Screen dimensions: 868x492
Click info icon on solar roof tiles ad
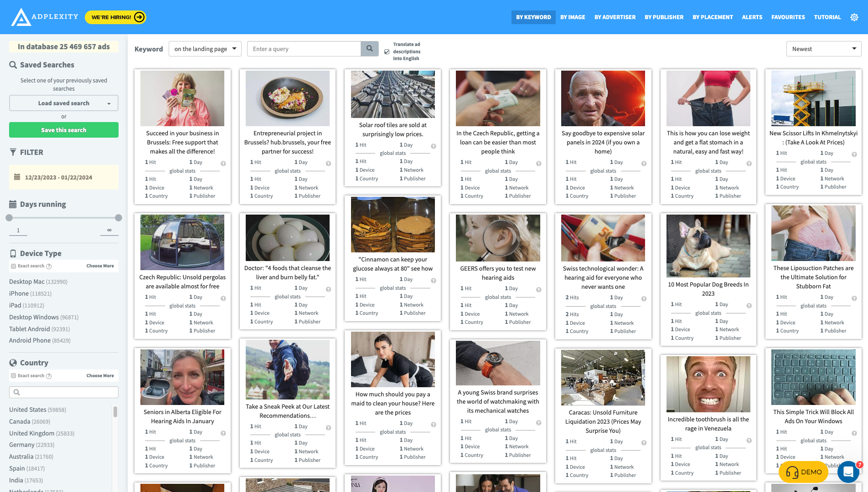tap(434, 146)
